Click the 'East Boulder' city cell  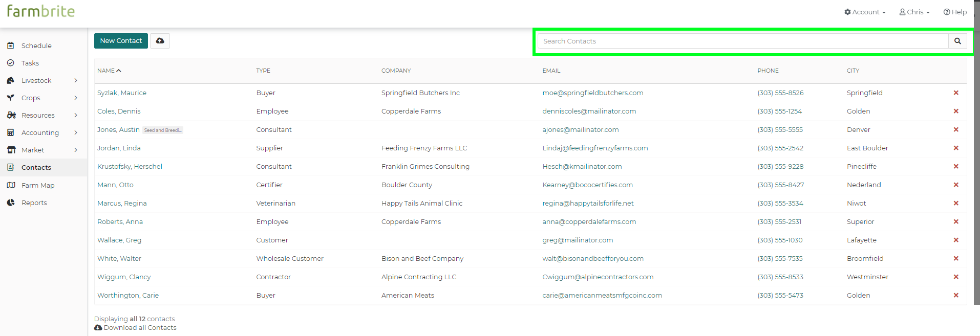point(867,148)
